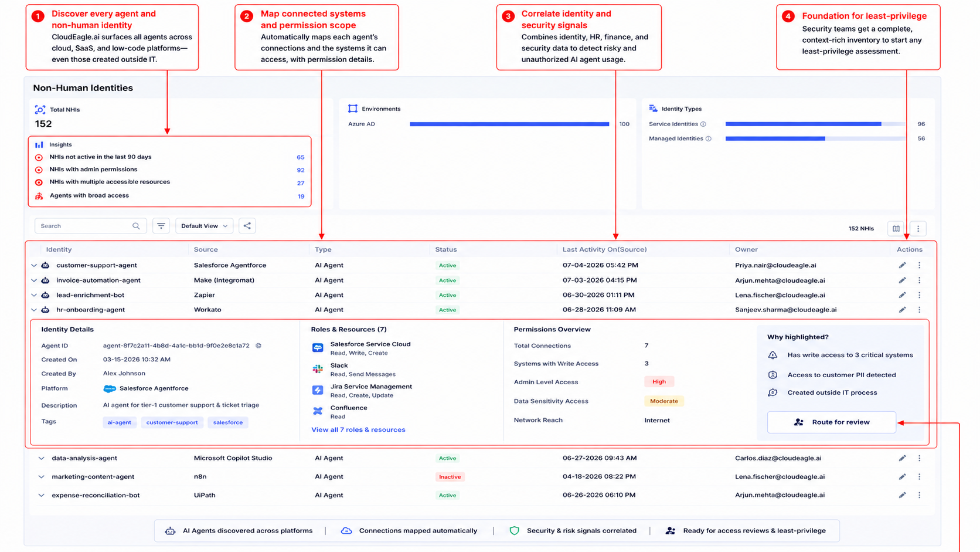Sort by the Status column header
The image size is (980, 552).
[x=446, y=249]
